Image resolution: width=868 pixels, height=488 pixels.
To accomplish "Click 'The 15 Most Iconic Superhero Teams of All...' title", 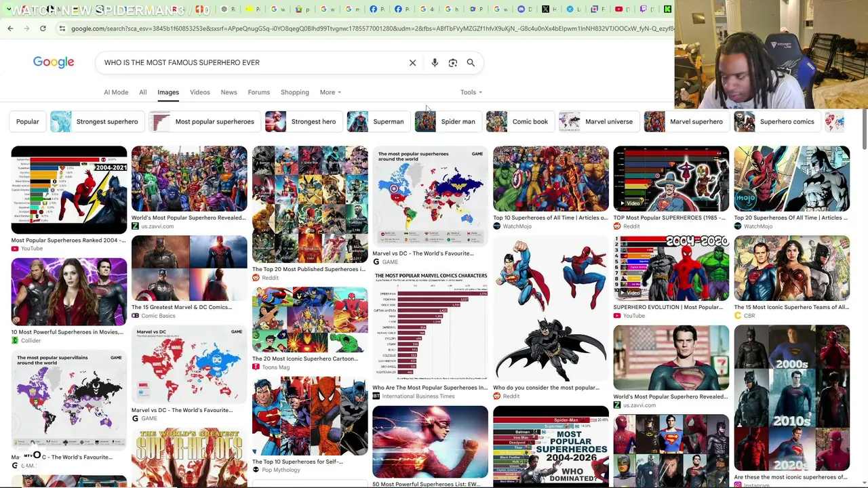I will click(791, 307).
